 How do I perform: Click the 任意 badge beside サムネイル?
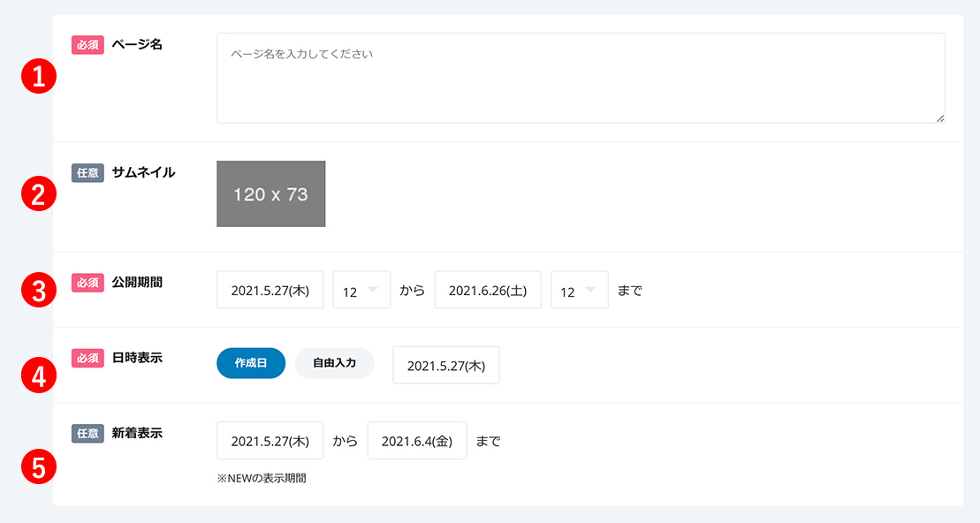(87, 173)
